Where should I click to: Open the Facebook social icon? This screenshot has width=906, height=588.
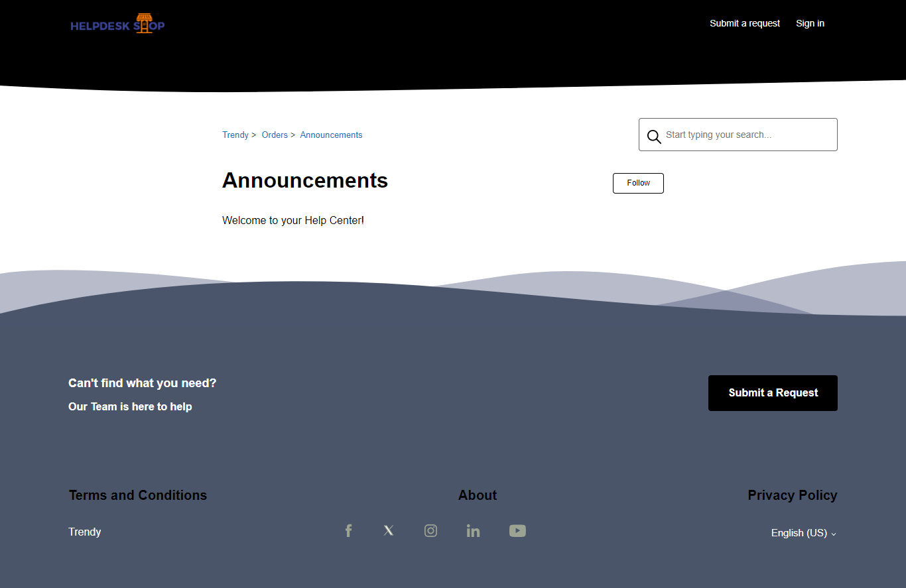(x=348, y=531)
